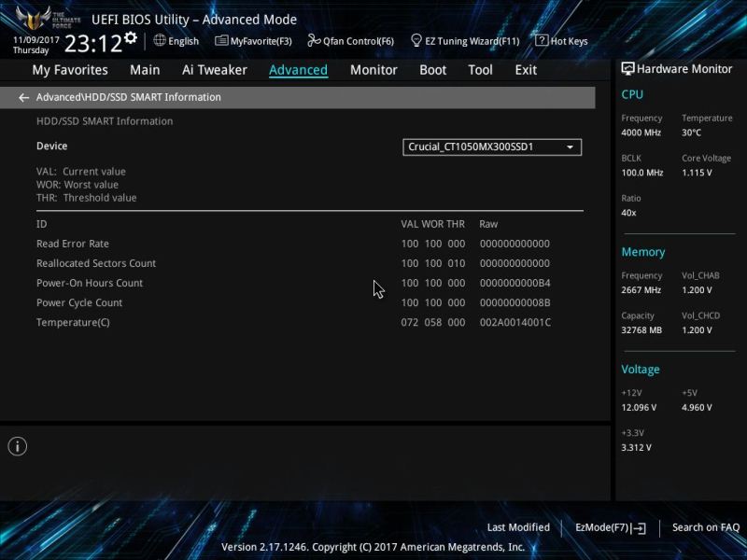This screenshot has width=747, height=560.
Task: Click the globe language icon
Action: click(x=160, y=40)
